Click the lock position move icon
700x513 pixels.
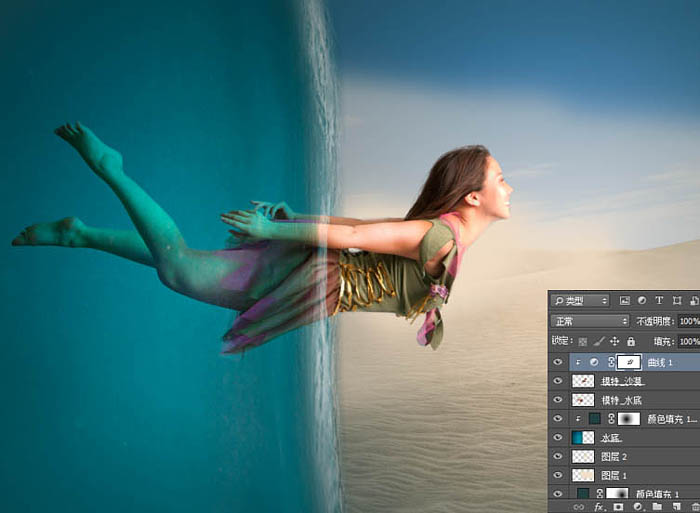click(x=614, y=342)
